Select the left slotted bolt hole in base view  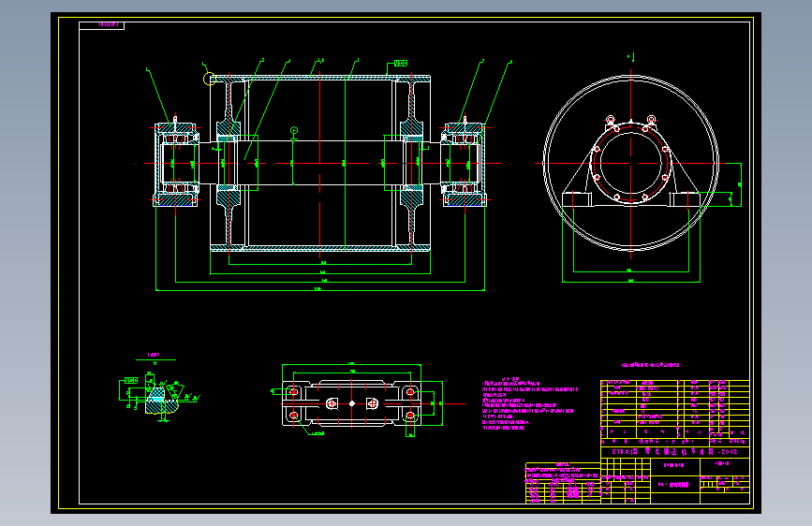pyautogui.click(x=332, y=403)
